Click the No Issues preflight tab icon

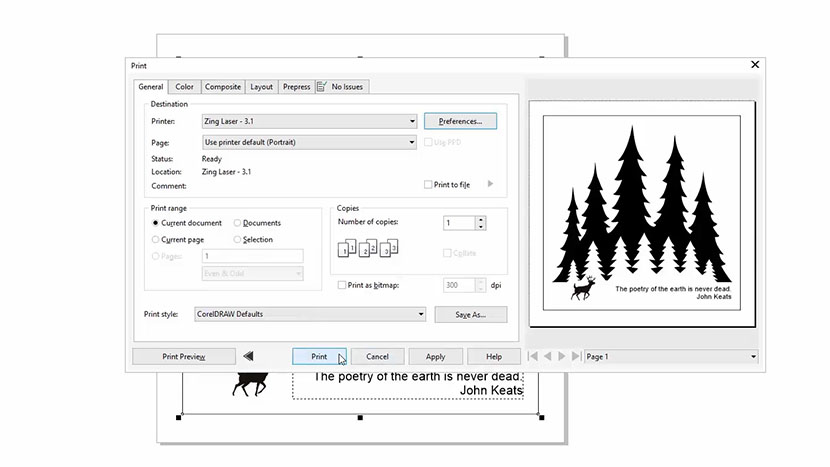322,87
